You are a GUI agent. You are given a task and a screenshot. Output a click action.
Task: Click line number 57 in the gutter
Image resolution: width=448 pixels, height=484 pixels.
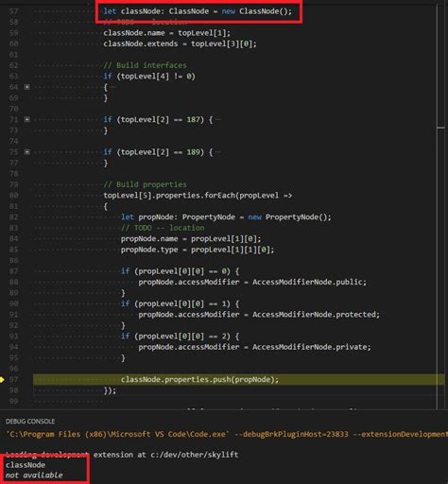[x=13, y=11]
